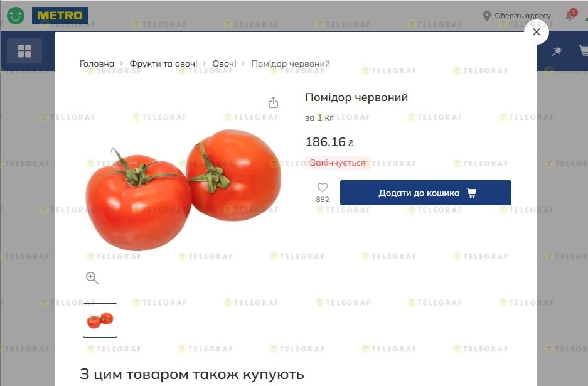The height and width of the screenshot is (386, 588).
Task: Click the green smiley face icon
Action: pos(16,16)
